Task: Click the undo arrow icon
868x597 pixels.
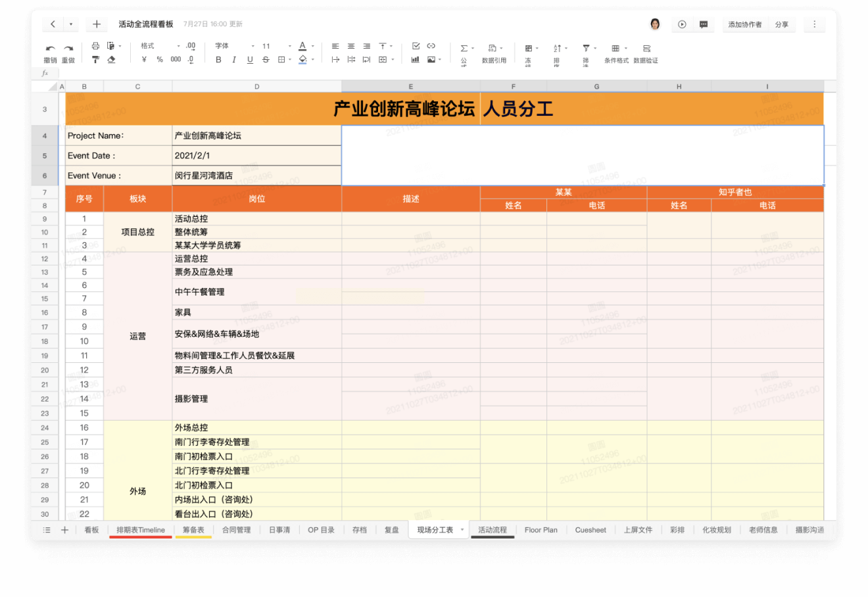Action: 50,48
